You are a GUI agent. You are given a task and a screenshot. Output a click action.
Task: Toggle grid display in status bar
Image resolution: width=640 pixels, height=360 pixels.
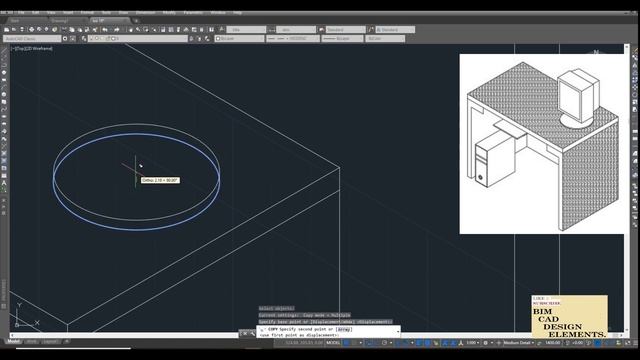coord(346,343)
